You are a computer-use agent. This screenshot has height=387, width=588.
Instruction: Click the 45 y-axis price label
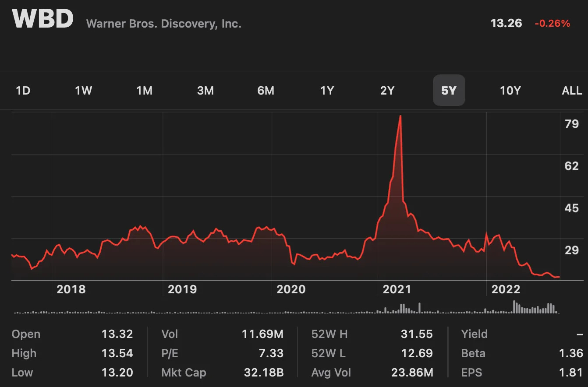click(x=572, y=208)
